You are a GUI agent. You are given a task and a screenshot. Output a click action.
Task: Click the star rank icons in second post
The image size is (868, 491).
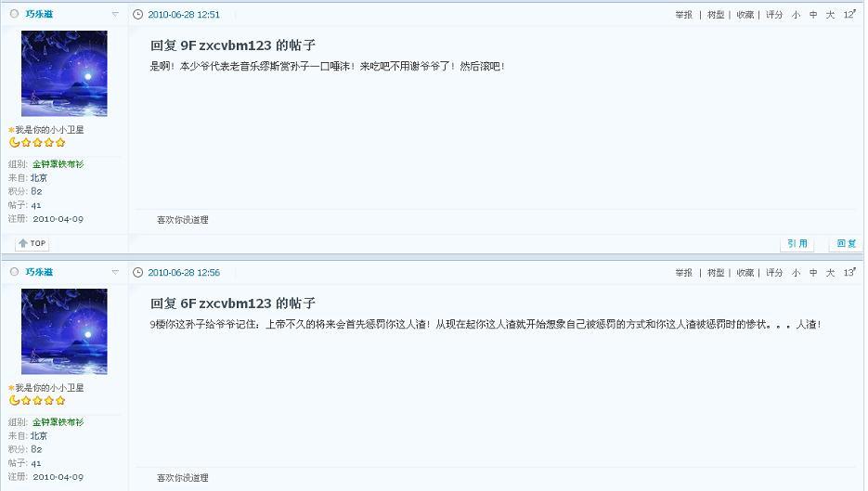coord(38,400)
